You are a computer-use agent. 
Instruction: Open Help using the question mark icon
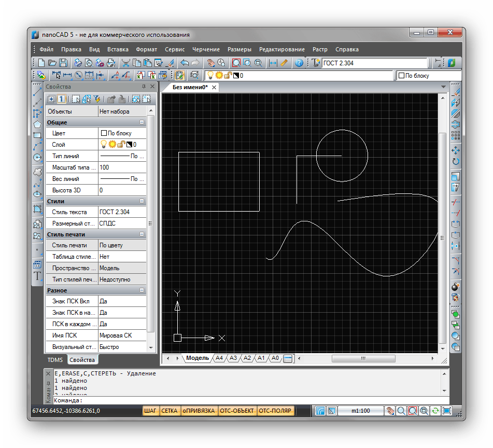299,63
